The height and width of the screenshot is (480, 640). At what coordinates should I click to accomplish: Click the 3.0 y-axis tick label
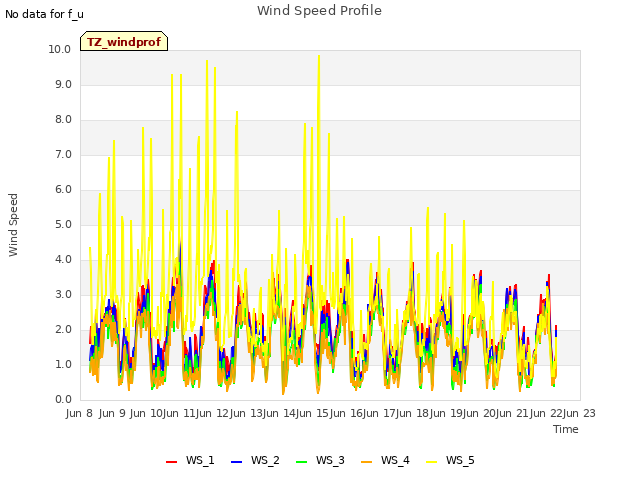click(x=63, y=295)
